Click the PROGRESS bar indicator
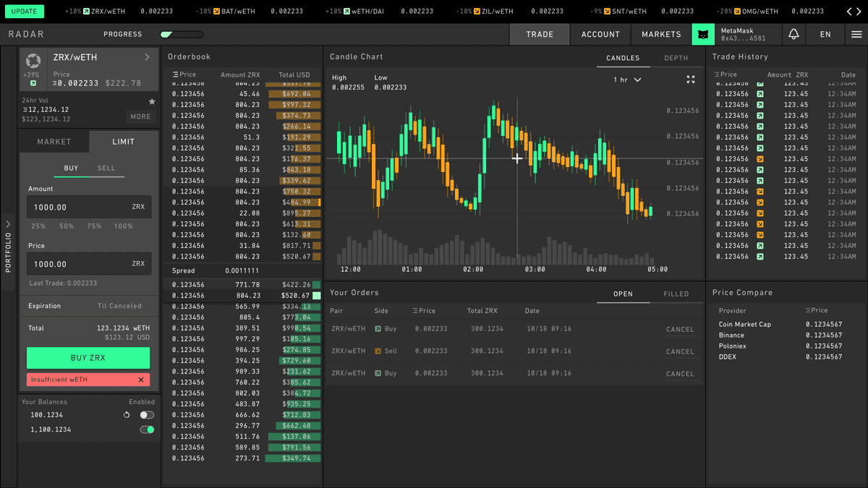Image resolution: width=868 pixels, height=488 pixels. pyautogui.click(x=182, y=34)
